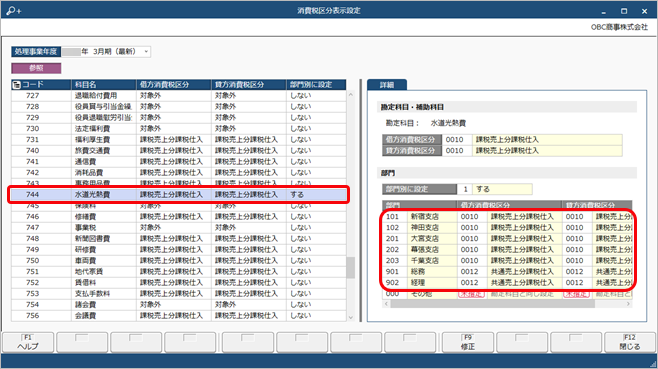Switch to the 詳細 tab
This screenshot has height=369, width=658.
[x=386, y=85]
